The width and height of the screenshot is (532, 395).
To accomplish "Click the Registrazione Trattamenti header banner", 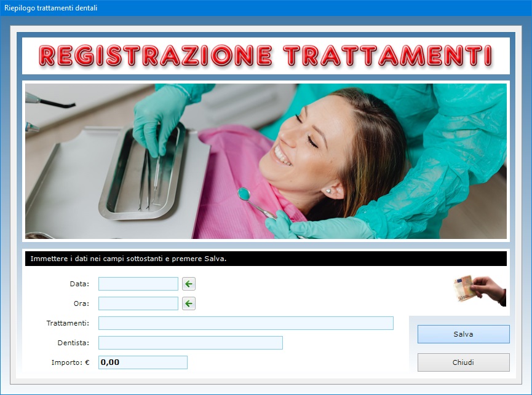I will click(266, 56).
